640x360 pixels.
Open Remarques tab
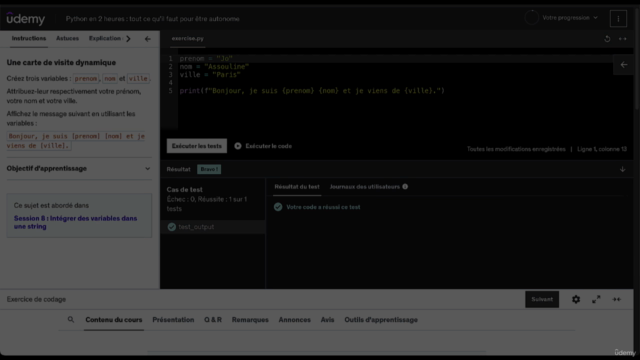pyautogui.click(x=250, y=320)
